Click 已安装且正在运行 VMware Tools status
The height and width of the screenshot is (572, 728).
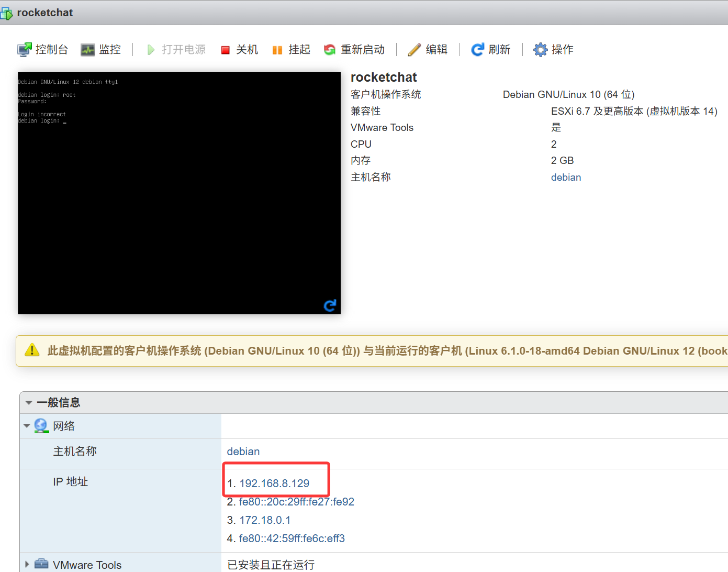(271, 565)
